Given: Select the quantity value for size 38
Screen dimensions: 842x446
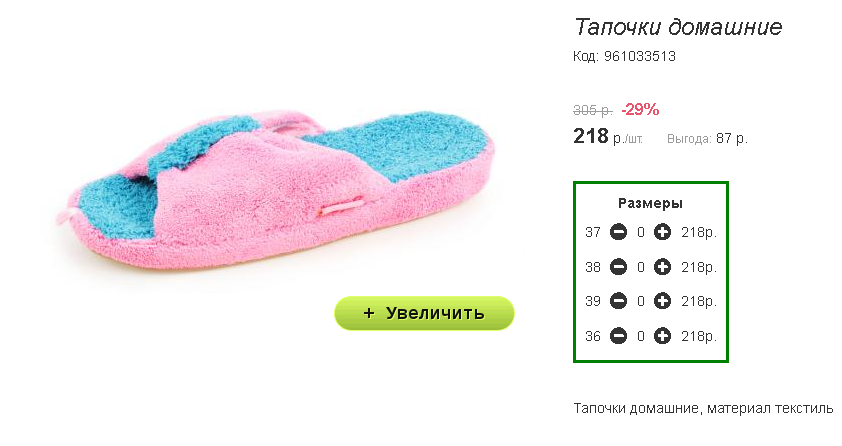Looking at the screenshot, I should (641, 267).
